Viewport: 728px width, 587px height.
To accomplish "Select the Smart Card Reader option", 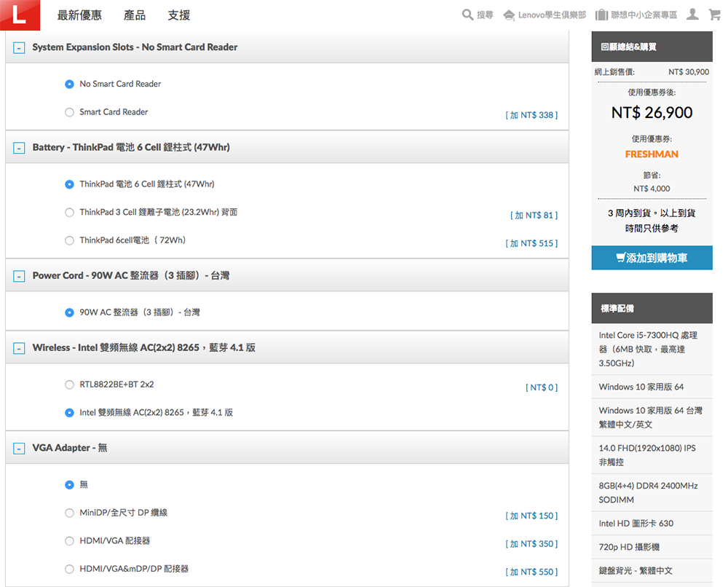I will coord(70,112).
